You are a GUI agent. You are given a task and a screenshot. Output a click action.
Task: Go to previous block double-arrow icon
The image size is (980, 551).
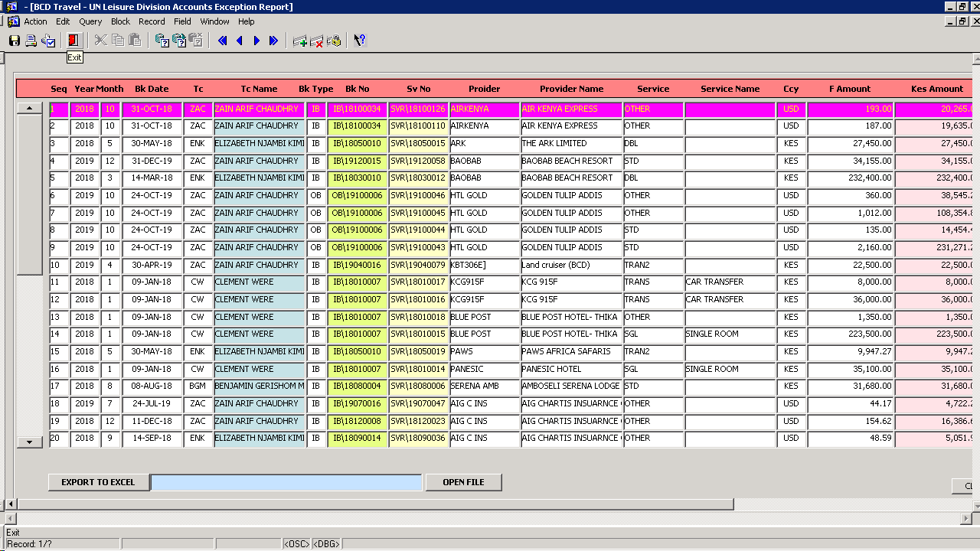(x=223, y=41)
